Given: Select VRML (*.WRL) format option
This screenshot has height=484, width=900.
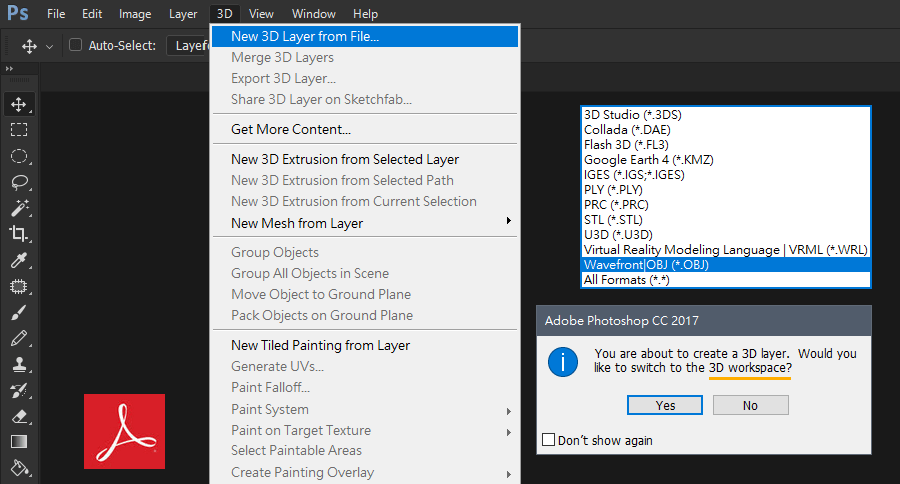Looking at the screenshot, I should pos(726,250).
